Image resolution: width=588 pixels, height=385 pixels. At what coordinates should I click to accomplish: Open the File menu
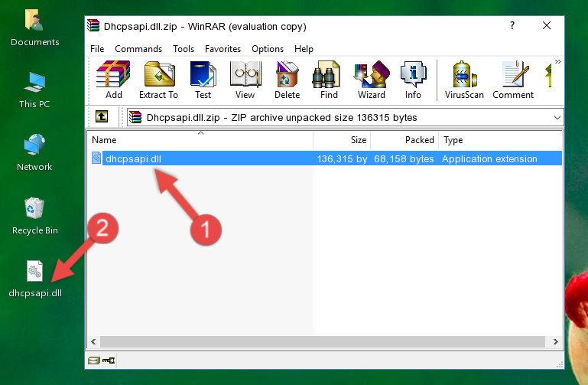click(97, 49)
